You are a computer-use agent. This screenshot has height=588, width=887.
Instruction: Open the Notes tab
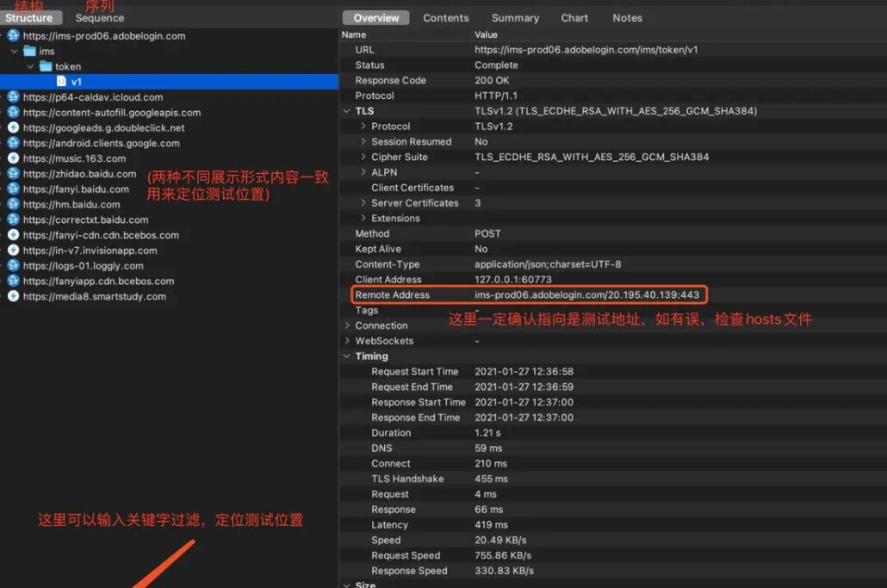[x=627, y=18]
